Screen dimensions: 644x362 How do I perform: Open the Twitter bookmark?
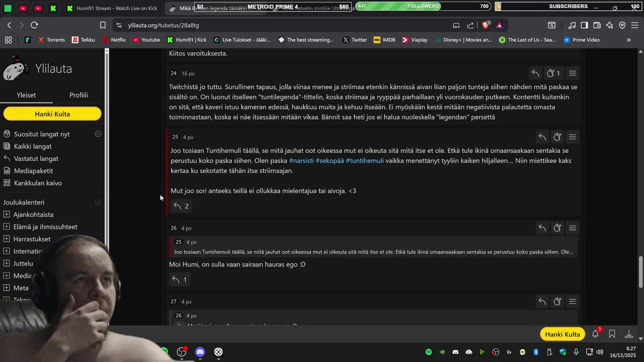pyautogui.click(x=355, y=40)
